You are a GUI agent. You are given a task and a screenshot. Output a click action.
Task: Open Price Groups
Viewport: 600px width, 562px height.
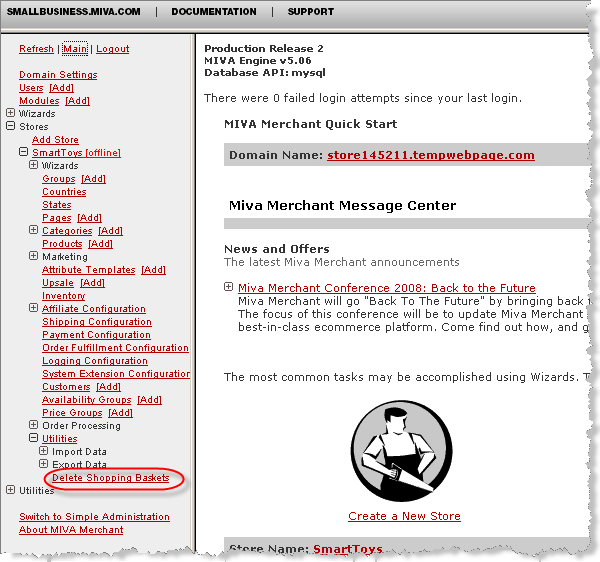click(72, 413)
